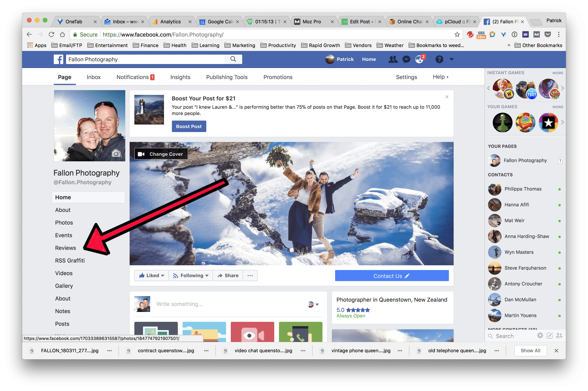Open the Following dropdown

[191, 275]
